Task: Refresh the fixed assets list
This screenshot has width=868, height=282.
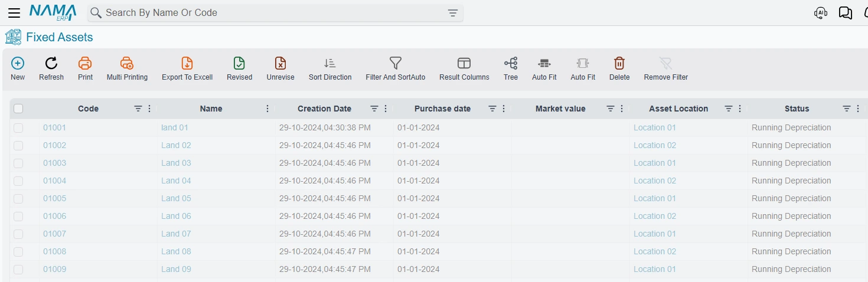Action: [x=51, y=69]
